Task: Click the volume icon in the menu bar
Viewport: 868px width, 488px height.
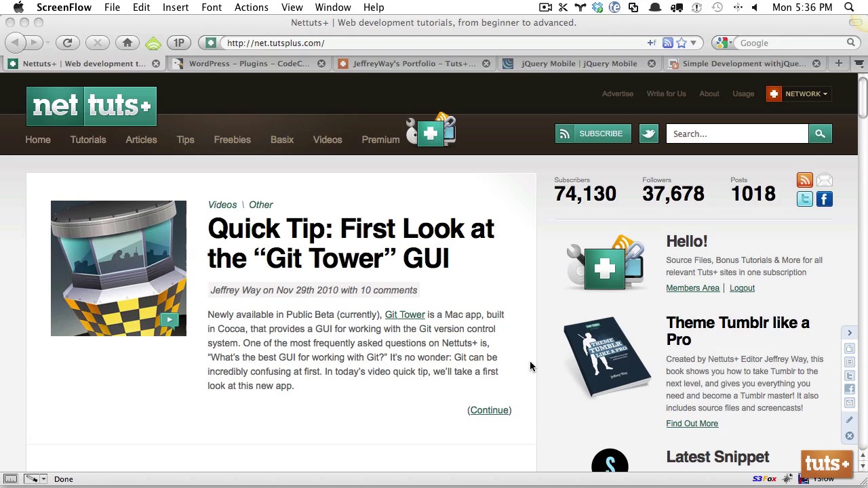Action: point(754,7)
